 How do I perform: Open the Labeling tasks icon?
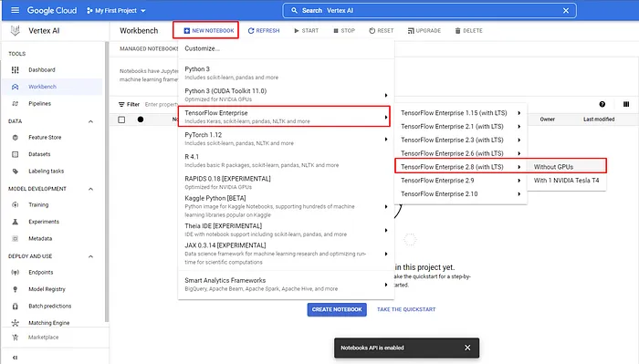coord(16,172)
